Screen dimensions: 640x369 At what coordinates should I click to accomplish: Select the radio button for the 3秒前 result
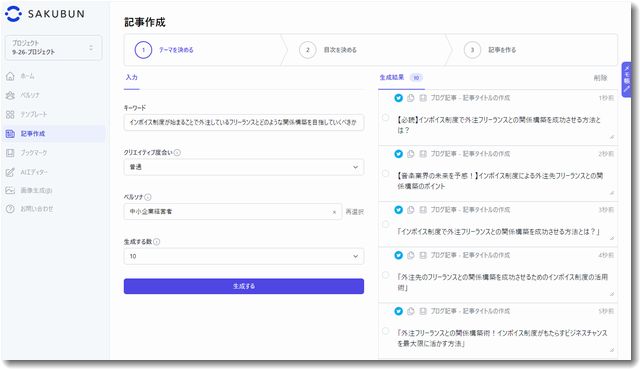(385, 224)
